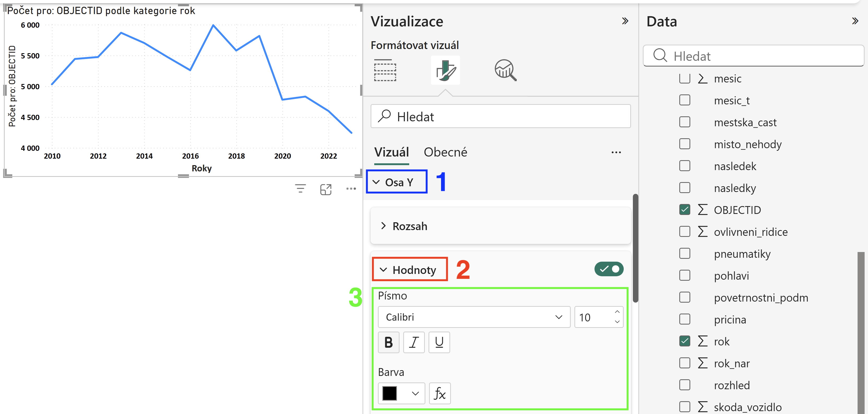Viewport: 868px width, 414px height.
Task: Click the filter icon below the chart
Action: pyautogui.click(x=300, y=189)
